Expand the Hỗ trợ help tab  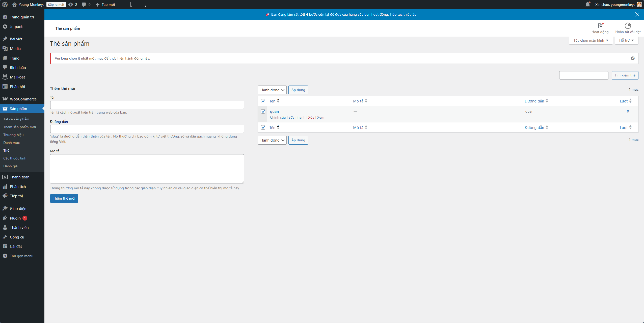[626, 40]
